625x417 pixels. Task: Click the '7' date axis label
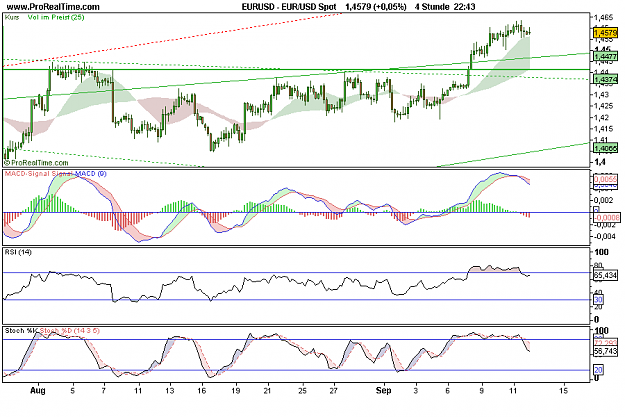pos(104,390)
